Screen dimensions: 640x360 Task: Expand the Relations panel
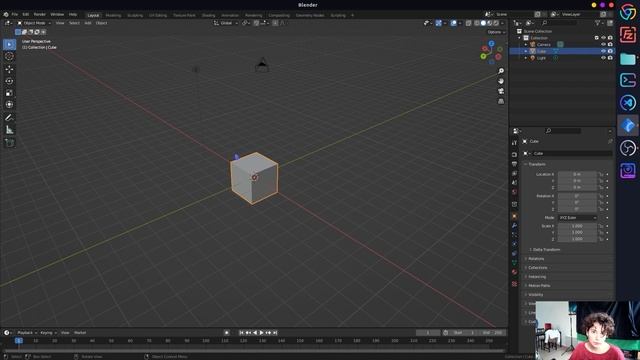(x=536, y=259)
